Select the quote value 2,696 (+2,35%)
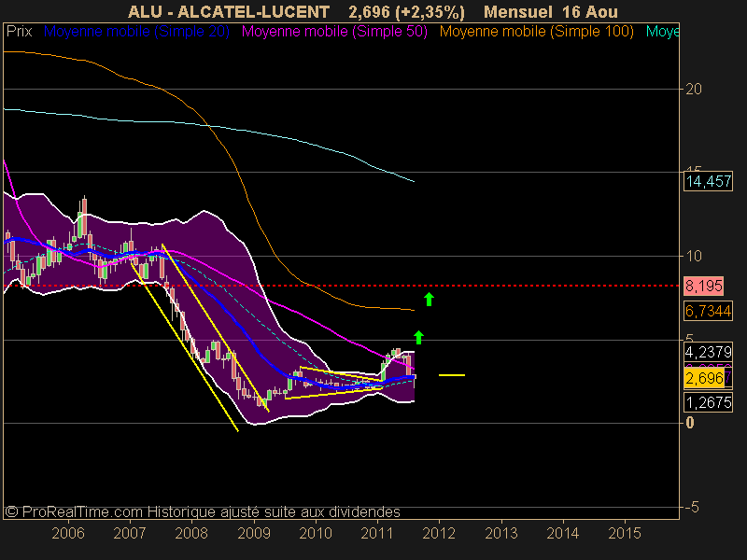This screenshot has width=747, height=560. pos(406,11)
